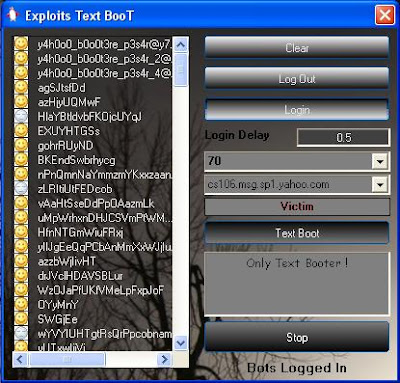
Task: Click smiley icon beside WzOJaPfUKfVMeLpFxpJoF
Action: pyautogui.click(x=21, y=290)
